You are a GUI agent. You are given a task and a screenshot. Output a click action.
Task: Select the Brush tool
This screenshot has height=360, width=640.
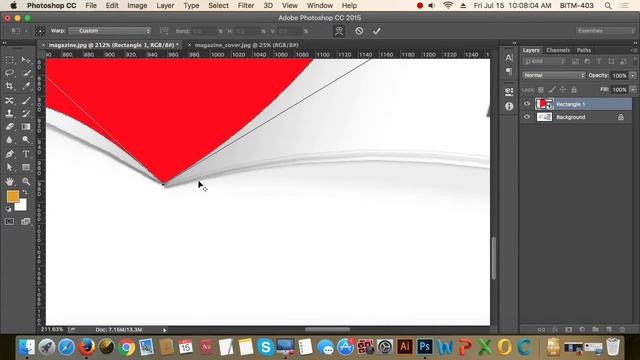26,100
